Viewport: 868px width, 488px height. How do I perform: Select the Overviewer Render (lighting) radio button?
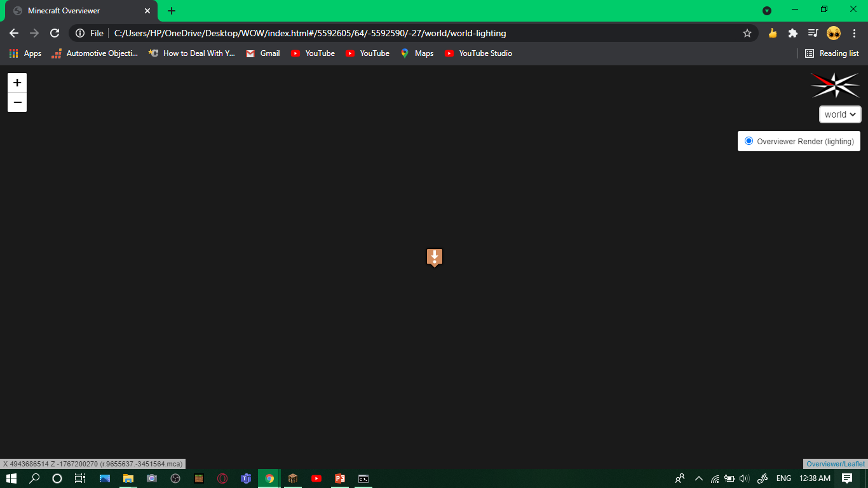[749, 140]
